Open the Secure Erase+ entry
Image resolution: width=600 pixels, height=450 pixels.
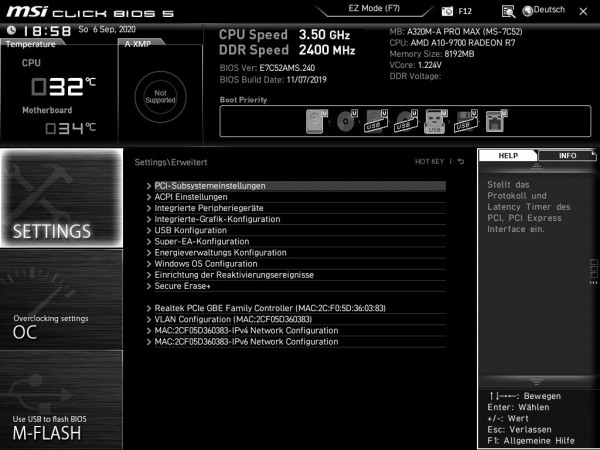(296, 286)
